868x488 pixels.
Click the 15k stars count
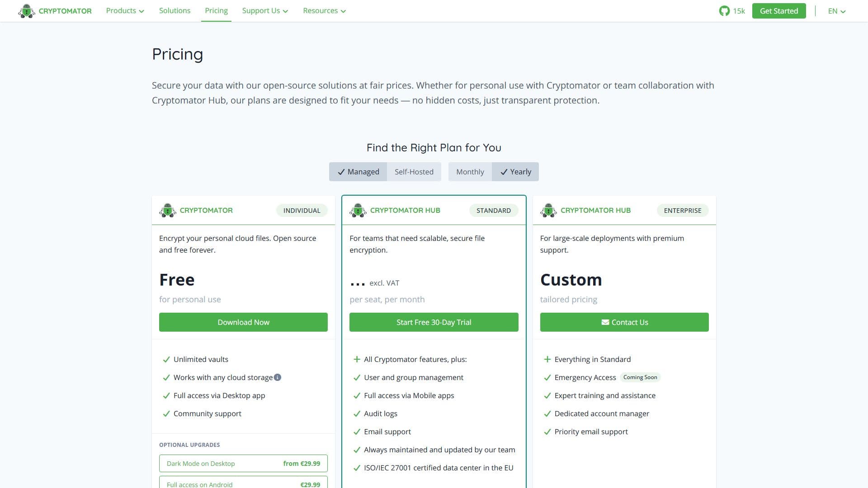click(739, 11)
